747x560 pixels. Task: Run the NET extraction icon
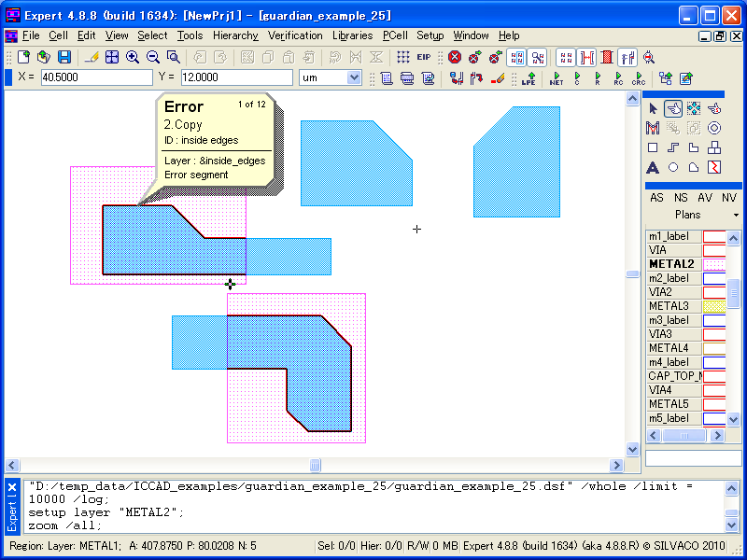(x=557, y=78)
